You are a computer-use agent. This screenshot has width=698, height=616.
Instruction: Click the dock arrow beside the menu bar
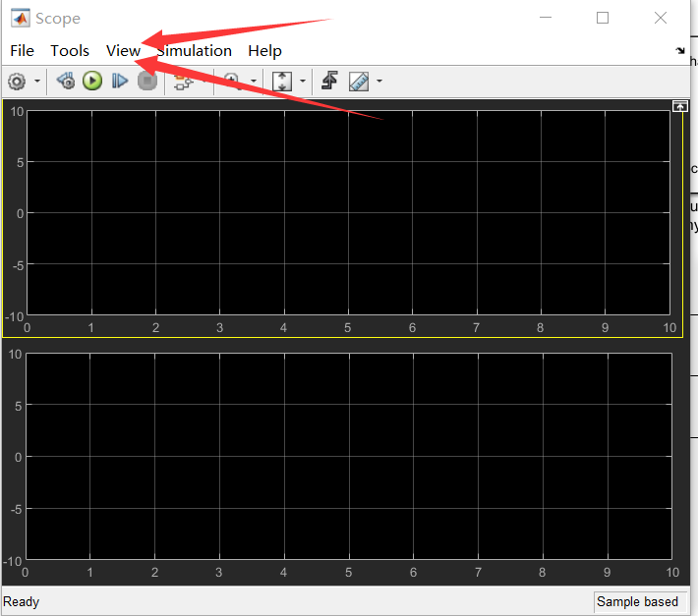(679, 50)
